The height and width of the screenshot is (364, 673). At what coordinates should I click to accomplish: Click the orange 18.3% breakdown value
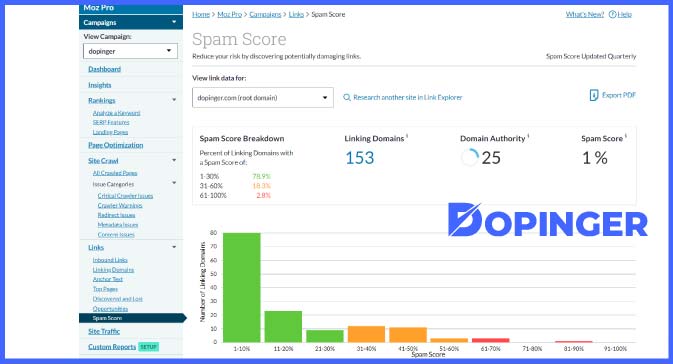261,186
